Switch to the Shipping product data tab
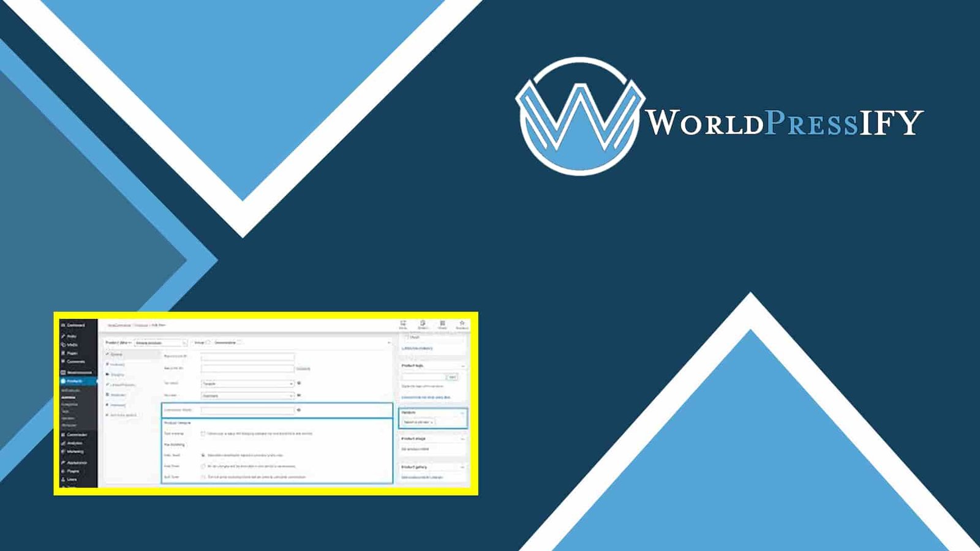 point(117,375)
